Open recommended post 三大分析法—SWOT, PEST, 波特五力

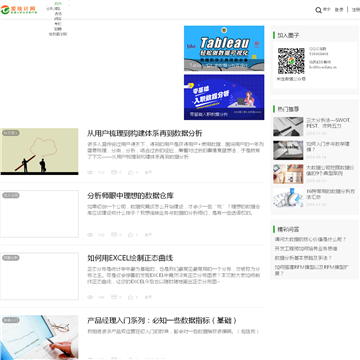[x=329, y=123]
